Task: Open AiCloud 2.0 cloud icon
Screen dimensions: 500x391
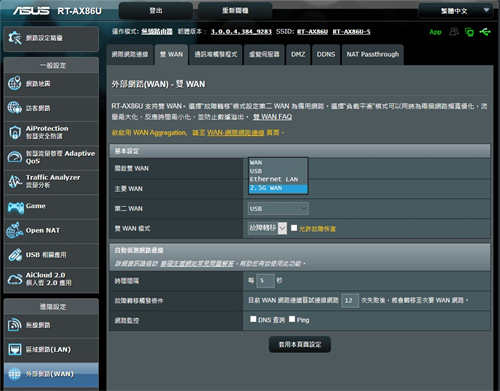Action: [x=15, y=279]
